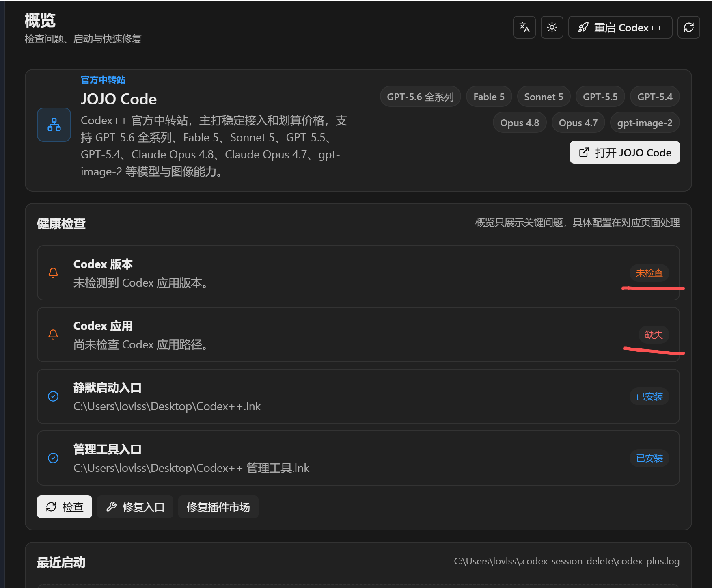Toggle the light/dark theme sun icon
The height and width of the screenshot is (588, 712).
coord(552,27)
